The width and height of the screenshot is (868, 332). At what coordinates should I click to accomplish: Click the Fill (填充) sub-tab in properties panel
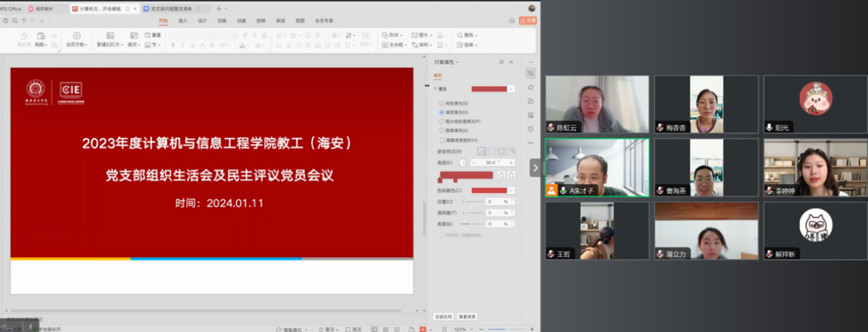[438, 75]
